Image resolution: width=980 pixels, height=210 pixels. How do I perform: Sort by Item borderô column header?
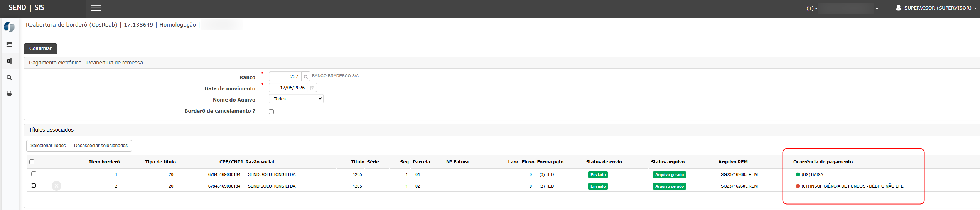(104, 162)
